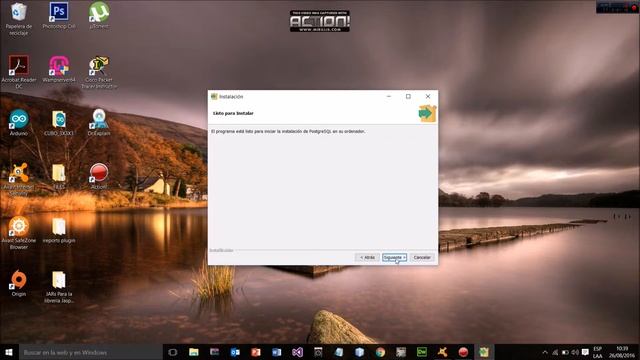Maximize the Instalación window
640x360 pixels.
(x=408, y=96)
